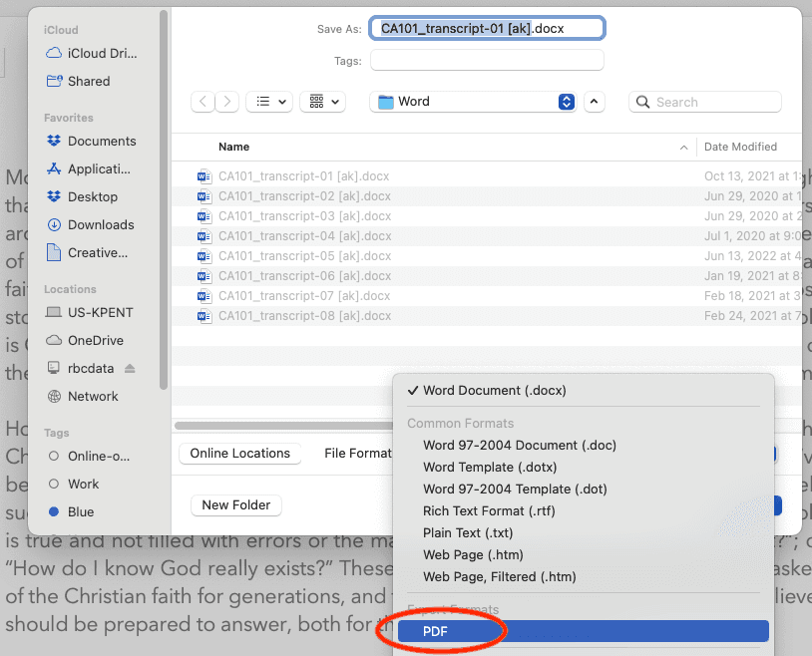Create a New Folder
Viewport: 812px width, 656px height.
236,505
